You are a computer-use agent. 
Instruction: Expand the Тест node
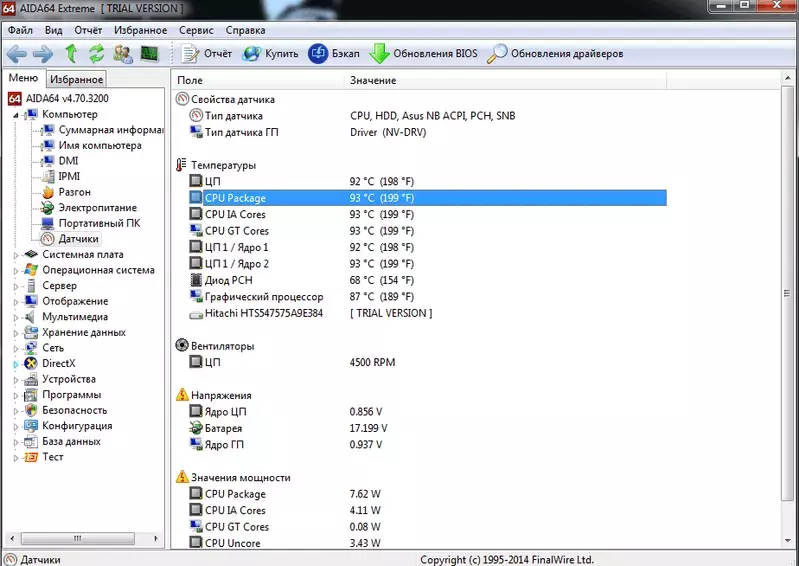tap(15, 457)
